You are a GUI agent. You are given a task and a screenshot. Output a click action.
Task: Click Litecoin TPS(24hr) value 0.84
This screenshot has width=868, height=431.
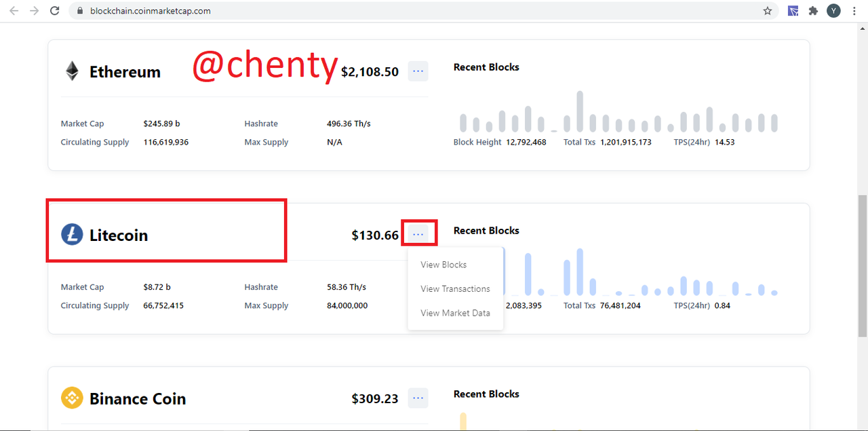722,305
